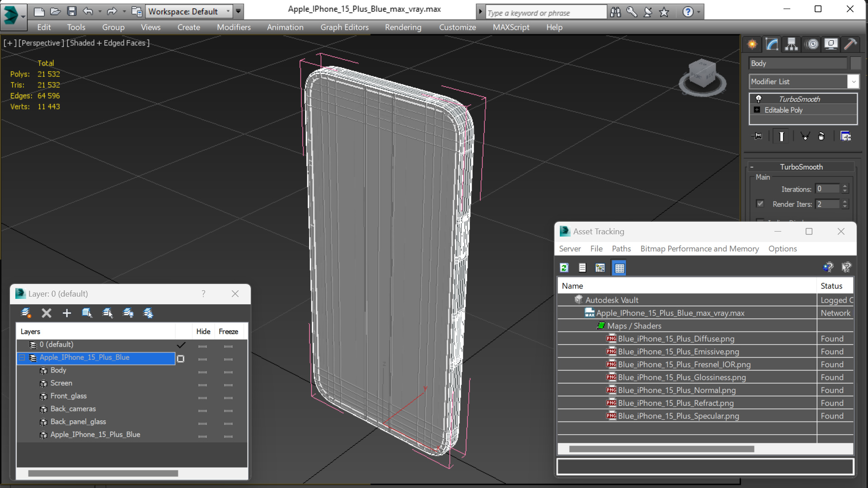
Task: Click the binoculars search icon
Action: point(615,12)
